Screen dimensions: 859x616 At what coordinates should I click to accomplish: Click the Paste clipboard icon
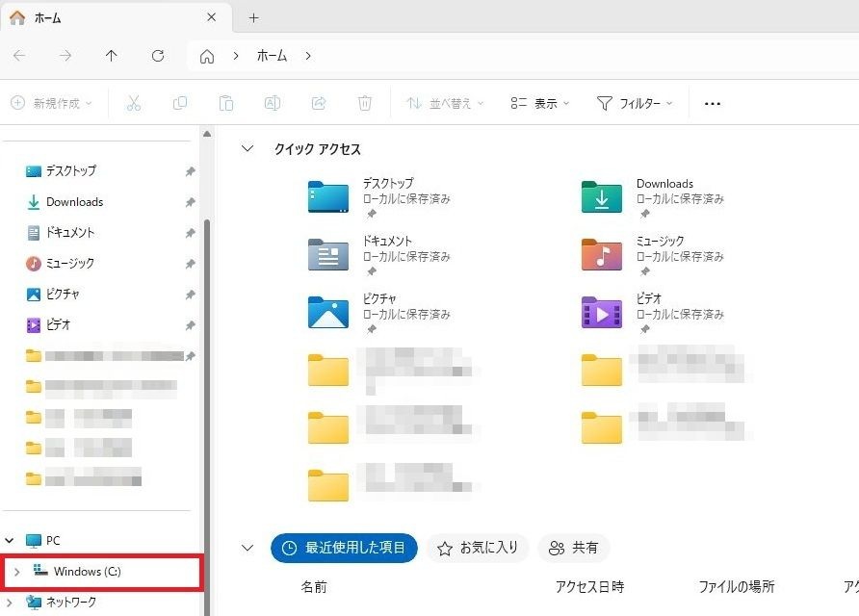[x=226, y=103]
